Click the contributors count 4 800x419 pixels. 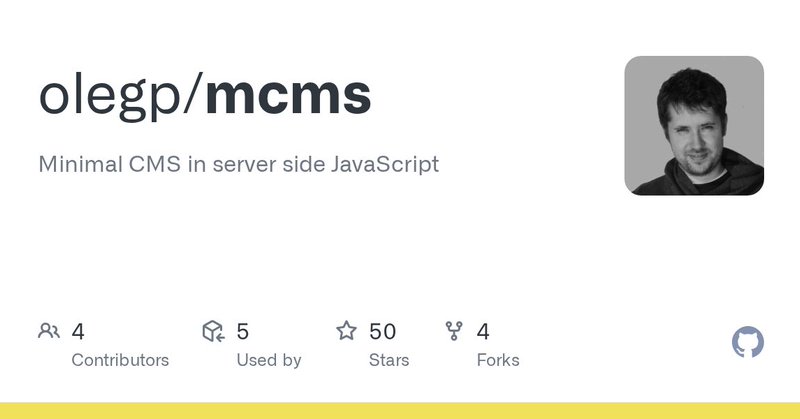click(x=78, y=332)
